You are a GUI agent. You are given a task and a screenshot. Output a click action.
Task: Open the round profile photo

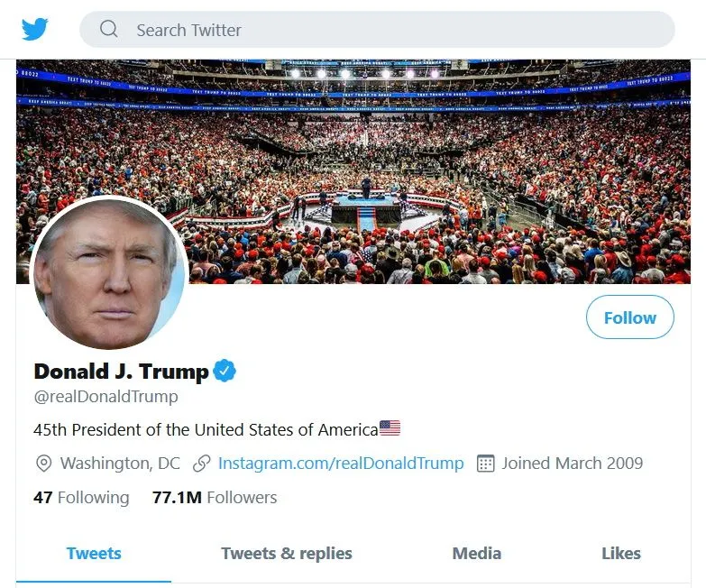[x=109, y=274]
